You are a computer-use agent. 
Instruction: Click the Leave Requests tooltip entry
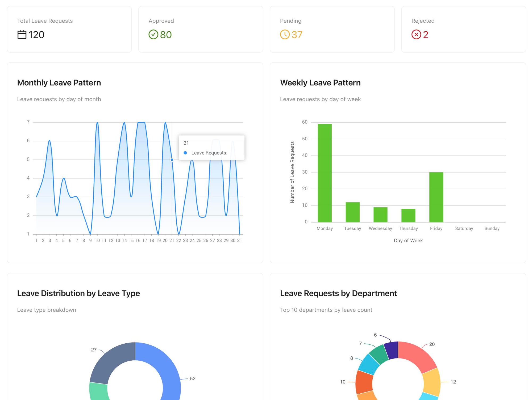[209, 153]
